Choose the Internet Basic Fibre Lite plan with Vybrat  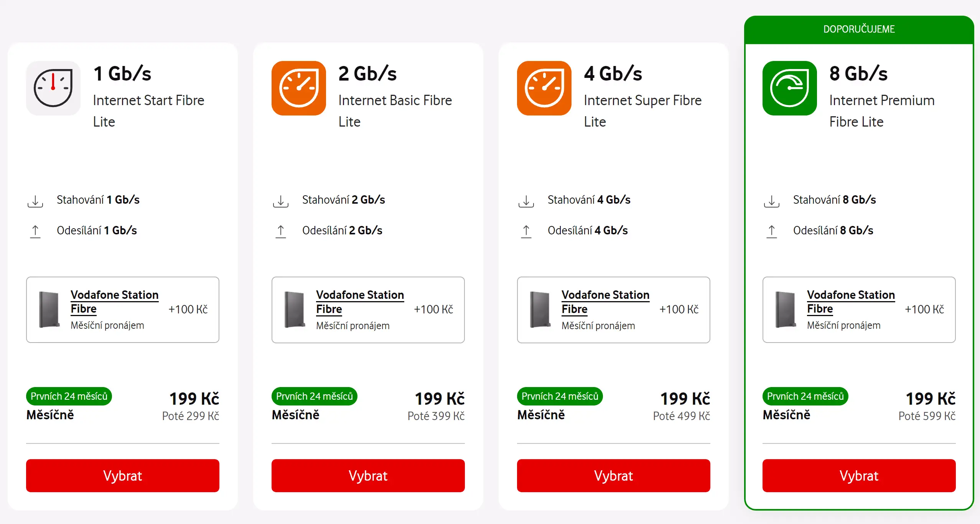tap(368, 476)
